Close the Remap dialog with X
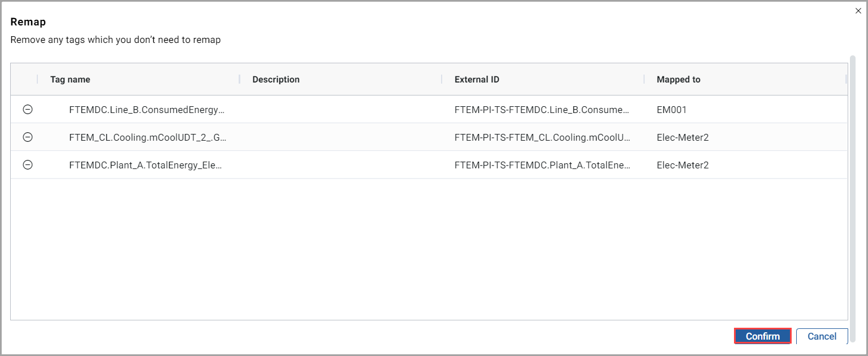Viewport: 868px width, 356px height. pyautogui.click(x=858, y=11)
